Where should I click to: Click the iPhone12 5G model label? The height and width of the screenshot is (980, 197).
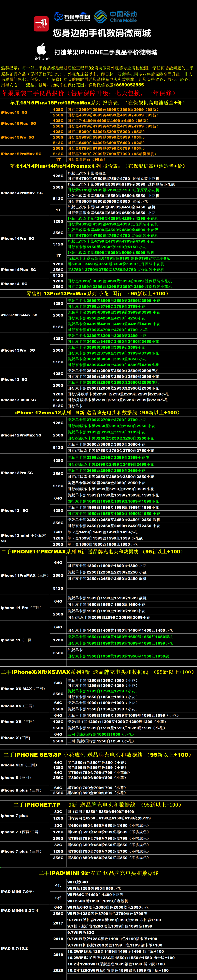[14, 511]
